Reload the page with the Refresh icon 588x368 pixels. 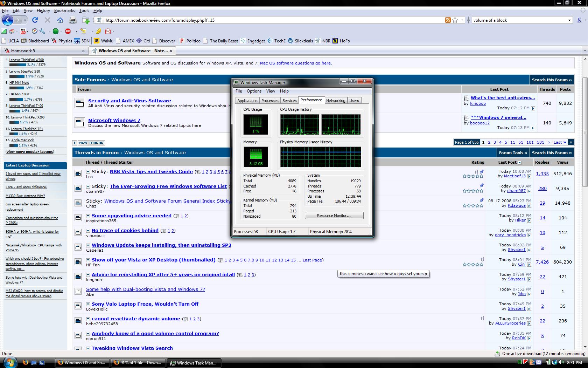(35, 20)
